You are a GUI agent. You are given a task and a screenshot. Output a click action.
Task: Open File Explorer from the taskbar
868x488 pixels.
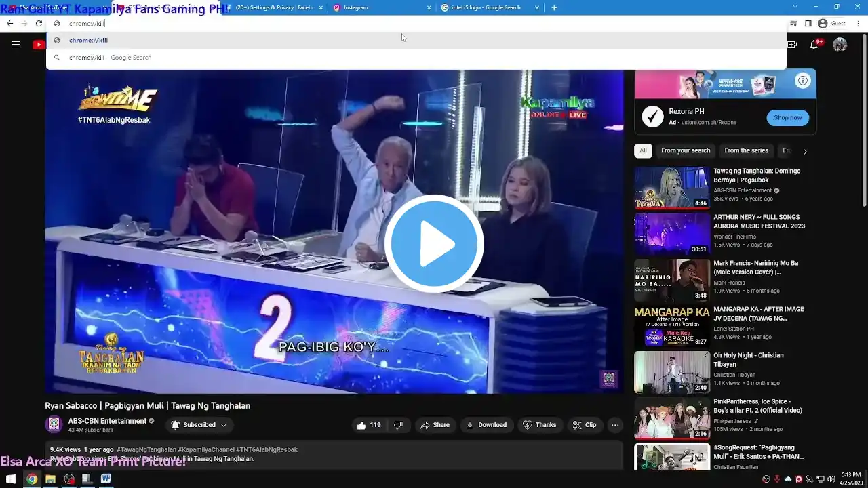(x=50, y=479)
